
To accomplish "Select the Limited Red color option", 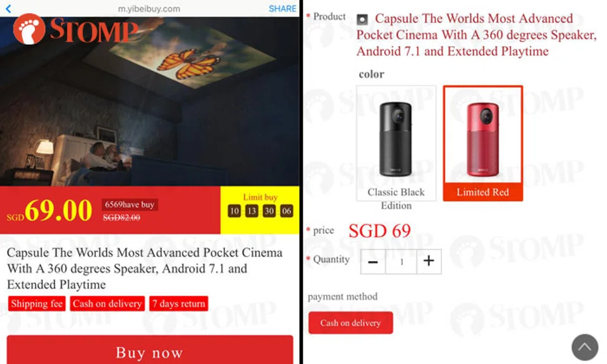I will coord(482,143).
